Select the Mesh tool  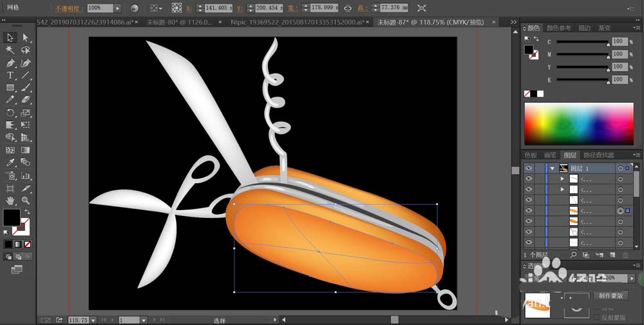click(x=10, y=150)
